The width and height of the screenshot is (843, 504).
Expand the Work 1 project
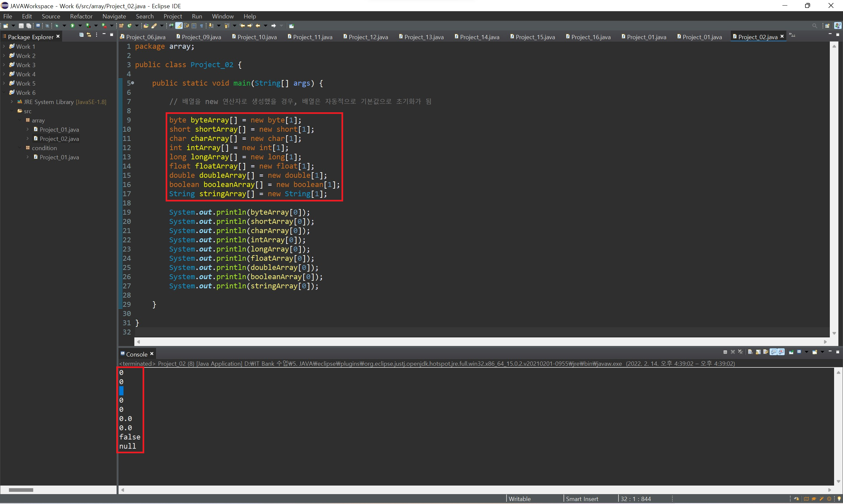4,46
